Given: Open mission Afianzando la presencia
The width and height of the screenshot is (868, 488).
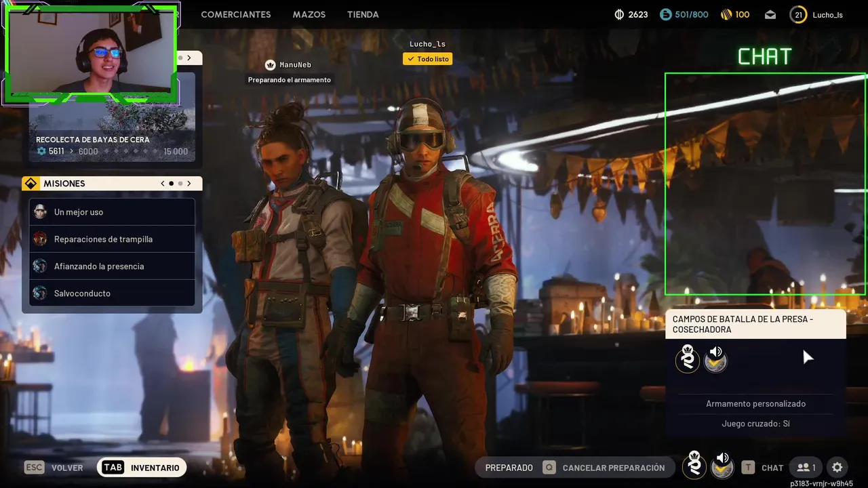Looking at the screenshot, I should coord(112,266).
